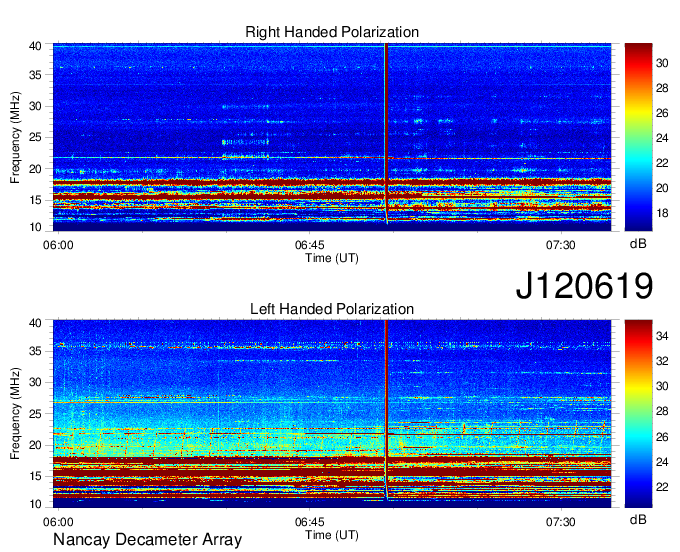Click the 'Time (UT)' label under the upper plot
Image resolution: width=680 pixels, height=552 pixels.
pyautogui.click(x=332, y=258)
